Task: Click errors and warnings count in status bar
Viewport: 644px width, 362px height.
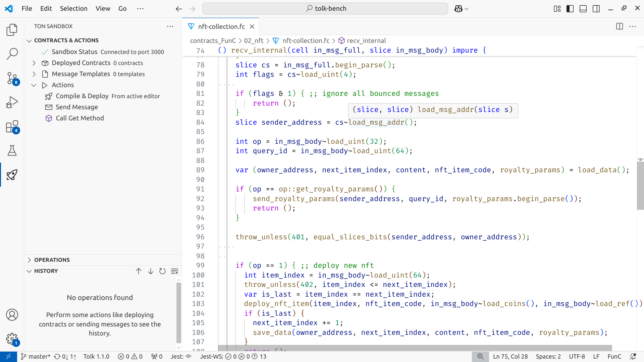Action: click(x=130, y=357)
